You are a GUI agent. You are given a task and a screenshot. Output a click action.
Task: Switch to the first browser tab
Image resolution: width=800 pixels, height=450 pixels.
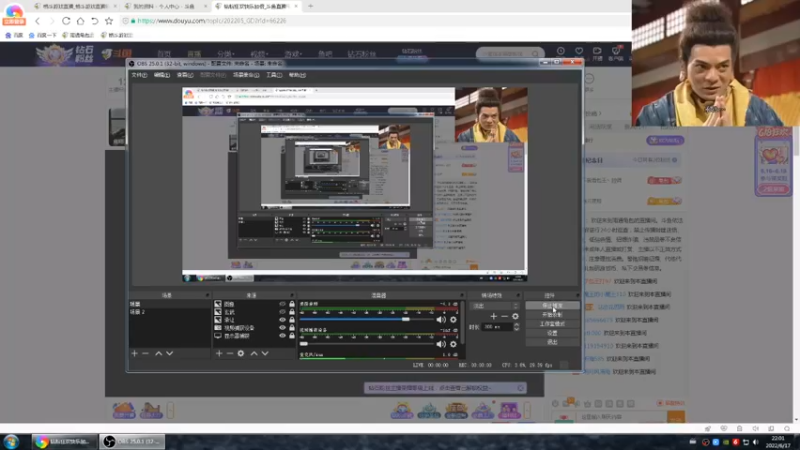[74, 6]
